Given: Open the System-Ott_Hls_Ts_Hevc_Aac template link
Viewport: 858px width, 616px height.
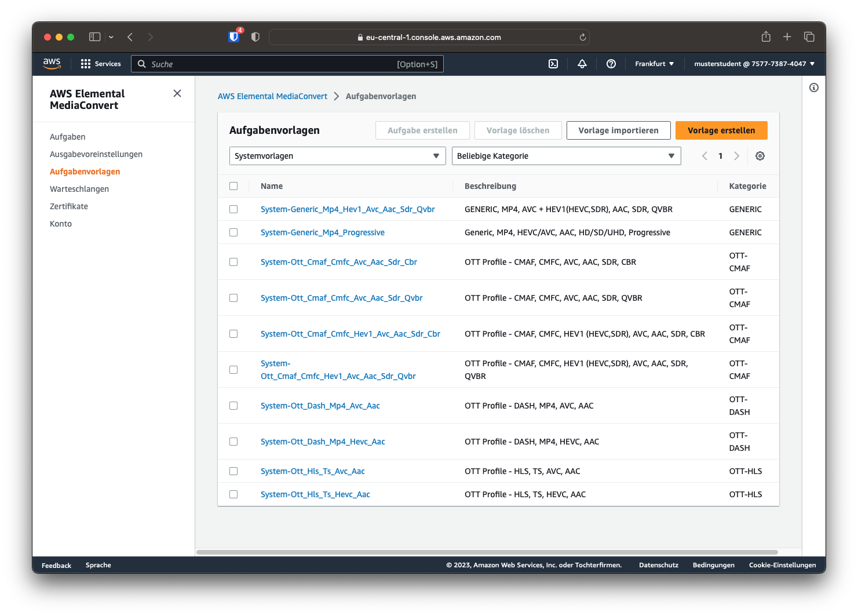Looking at the screenshot, I should [315, 494].
